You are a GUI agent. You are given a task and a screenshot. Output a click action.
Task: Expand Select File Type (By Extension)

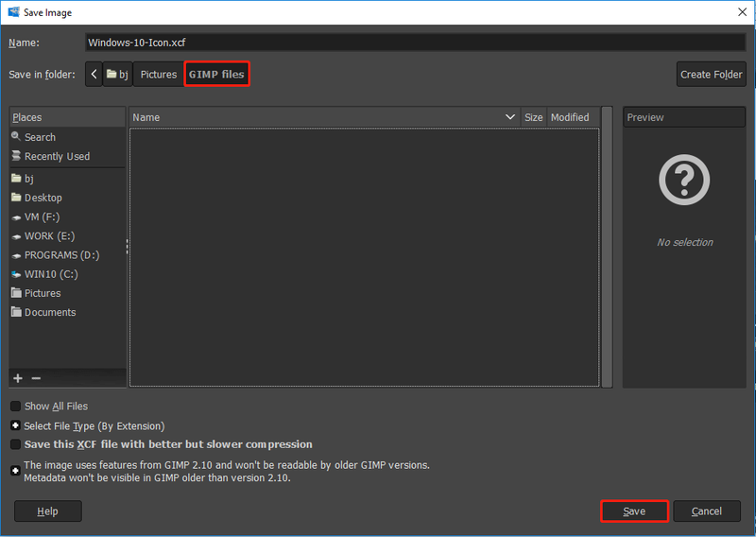15,425
